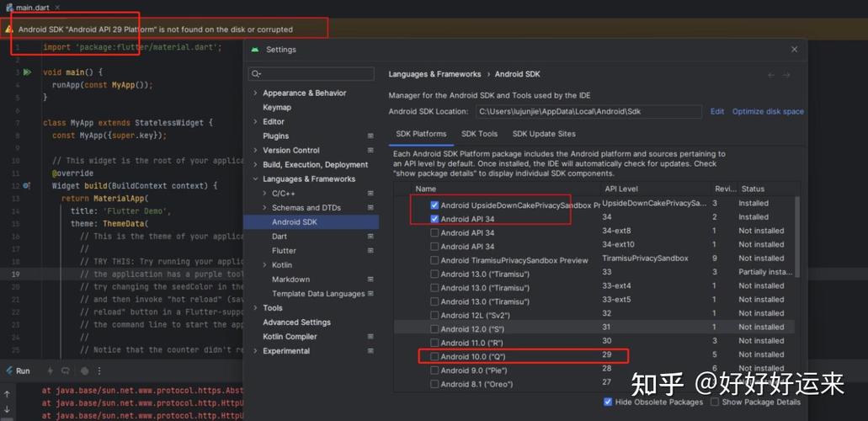Viewport: 868px width, 421px height.
Task: Click the magnifier icon in the Settings search box
Action: pos(256,74)
